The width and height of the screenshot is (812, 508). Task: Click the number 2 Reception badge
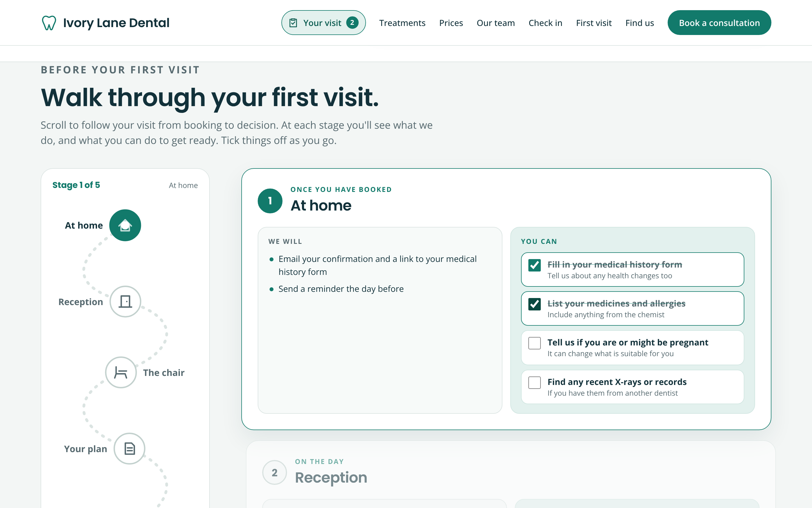click(x=274, y=473)
